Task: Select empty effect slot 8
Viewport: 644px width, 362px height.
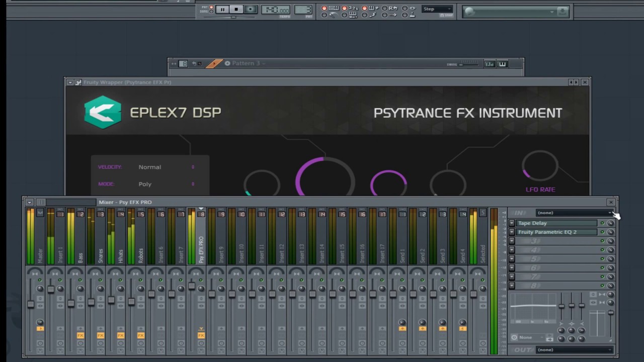Action: pyautogui.click(x=557, y=286)
